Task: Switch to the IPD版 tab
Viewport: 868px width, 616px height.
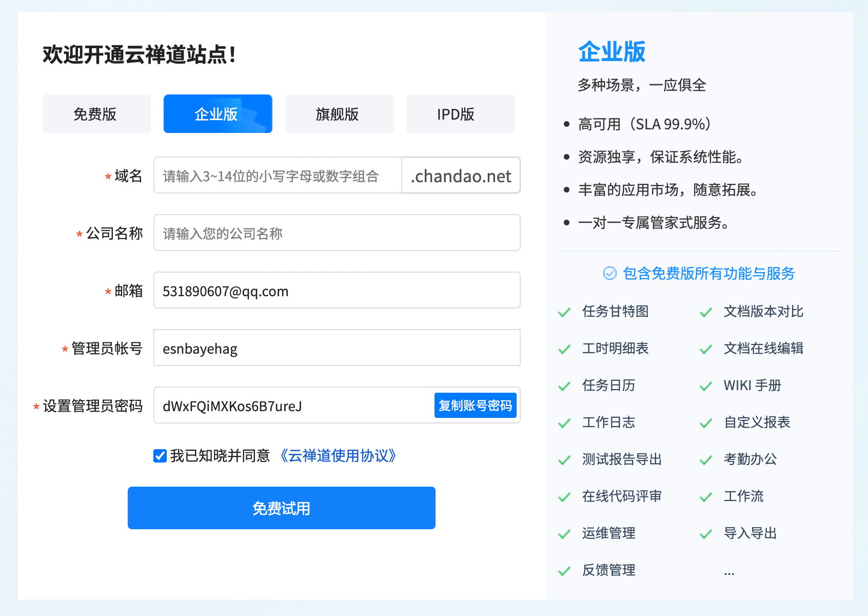Action: pyautogui.click(x=460, y=114)
